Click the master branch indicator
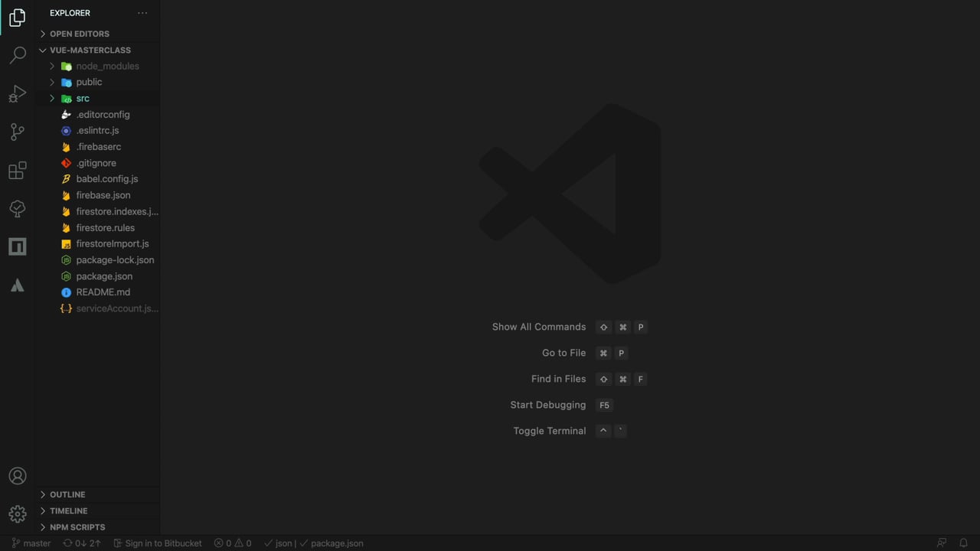Image resolution: width=980 pixels, height=551 pixels. pos(31,543)
